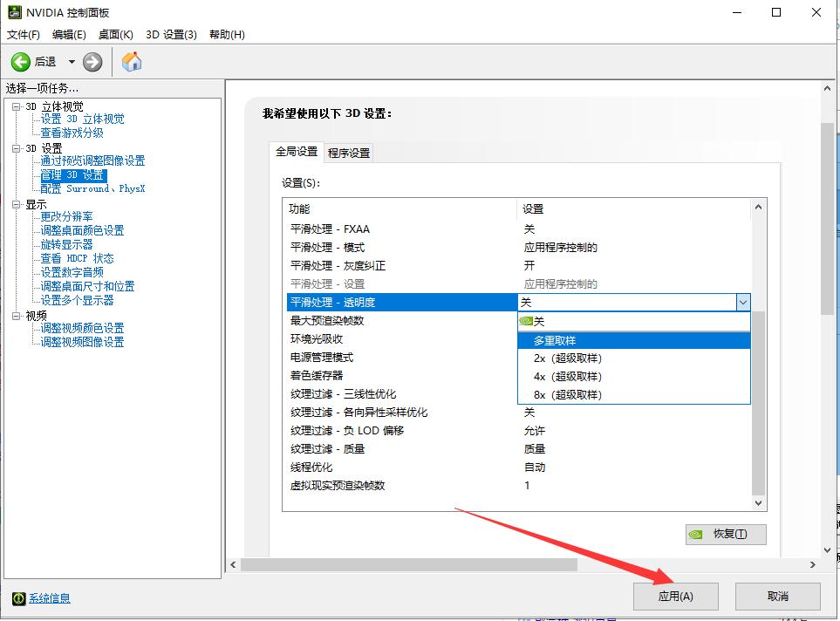Collapse the 视频 tree node
This screenshot has width=840, height=621.
[x=16, y=316]
